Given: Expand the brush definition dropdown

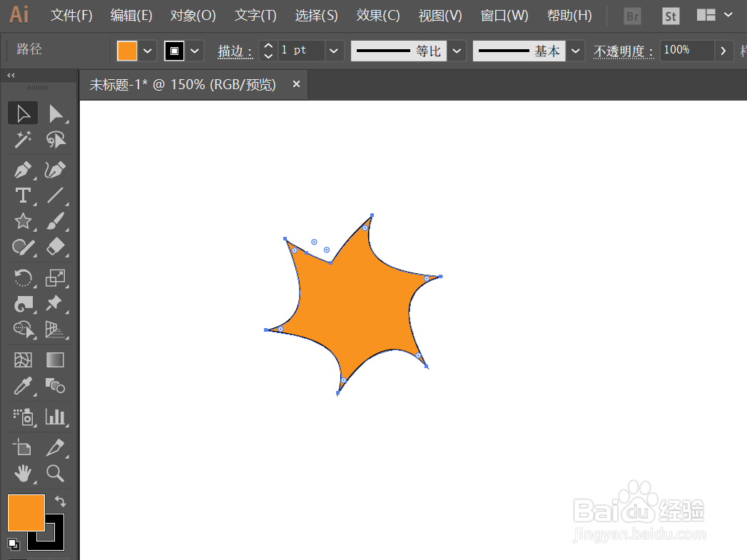Looking at the screenshot, I should [x=575, y=50].
